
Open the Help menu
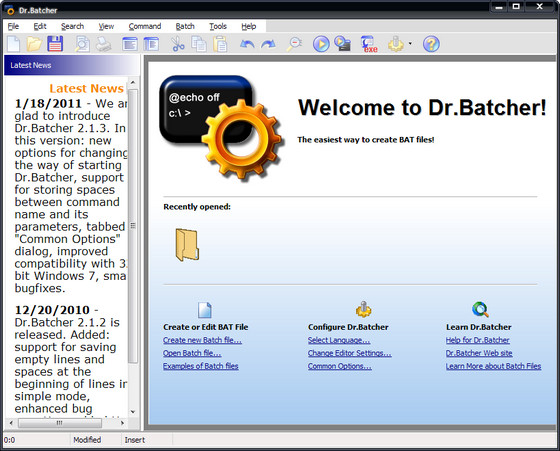[249, 26]
